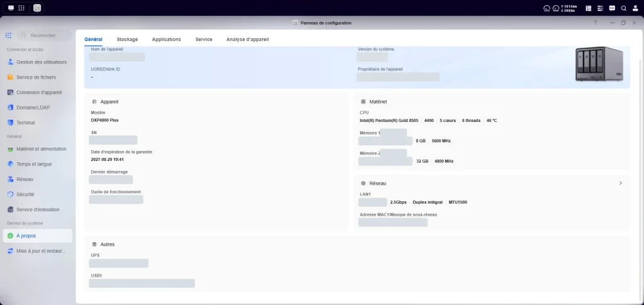This screenshot has width=644, height=305.
Task: Click the 32 GB memory size
Action: pos(422,162)
